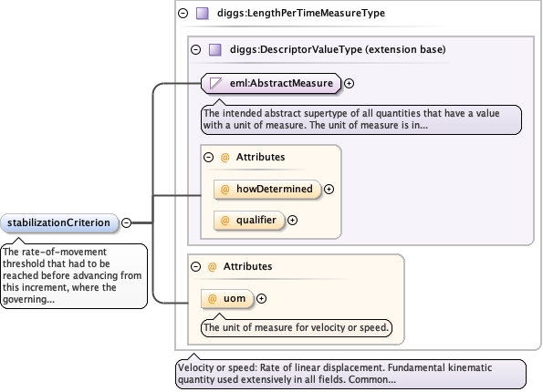Click the LengthPerTimeMeasureType purple type icon
543x392 pixels.
[203, 13]
